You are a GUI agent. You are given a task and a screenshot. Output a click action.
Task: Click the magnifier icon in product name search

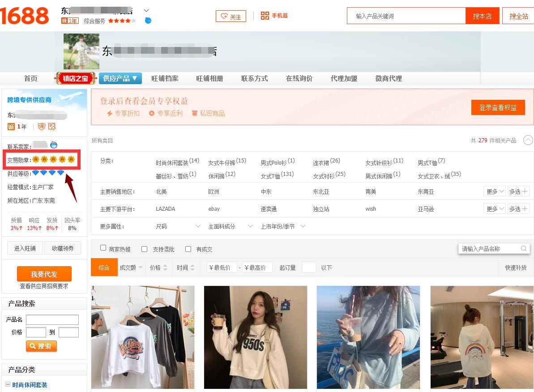click(x=523, y=249)
